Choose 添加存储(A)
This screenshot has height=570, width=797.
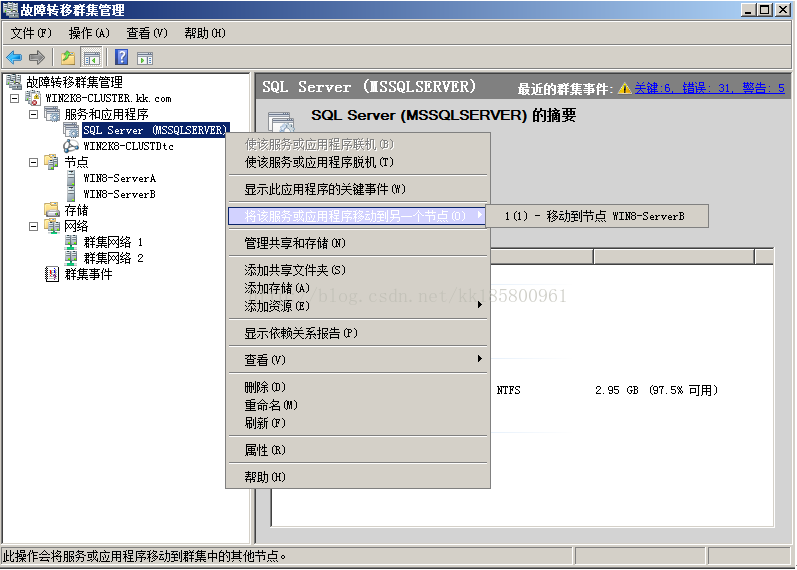358,288
